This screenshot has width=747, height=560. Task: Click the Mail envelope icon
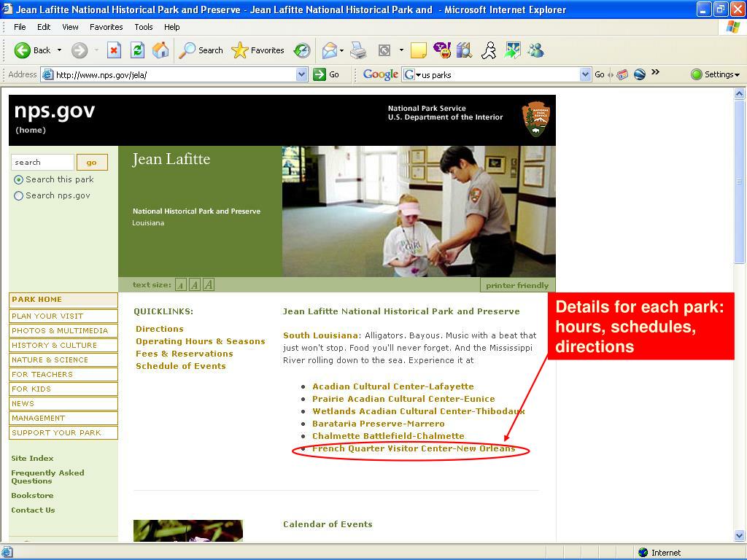pos(329,50)
